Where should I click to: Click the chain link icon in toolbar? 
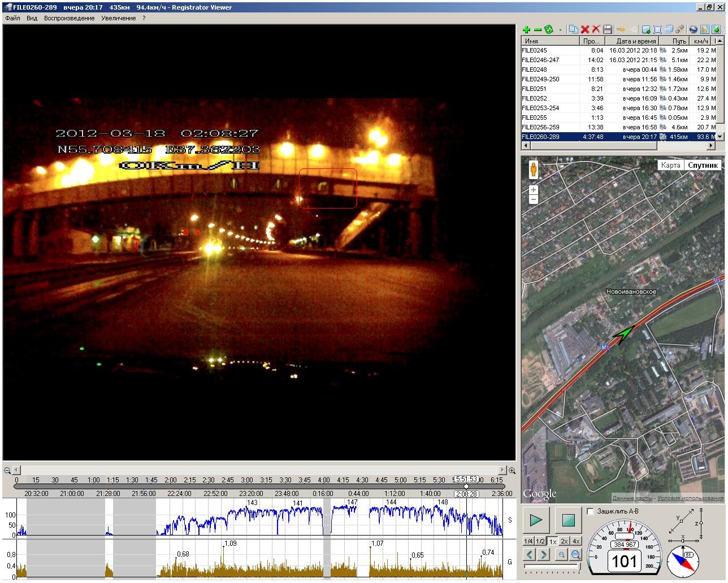(x=680, y=29)
